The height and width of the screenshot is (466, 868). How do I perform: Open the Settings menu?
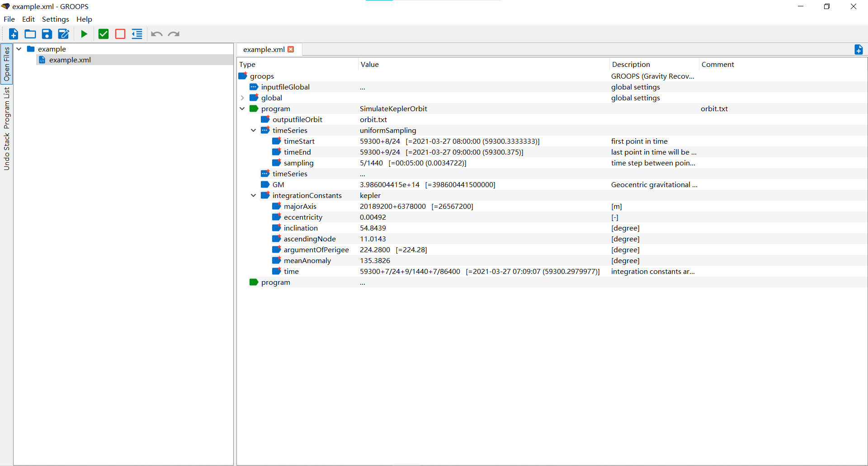tap(56, 19)
